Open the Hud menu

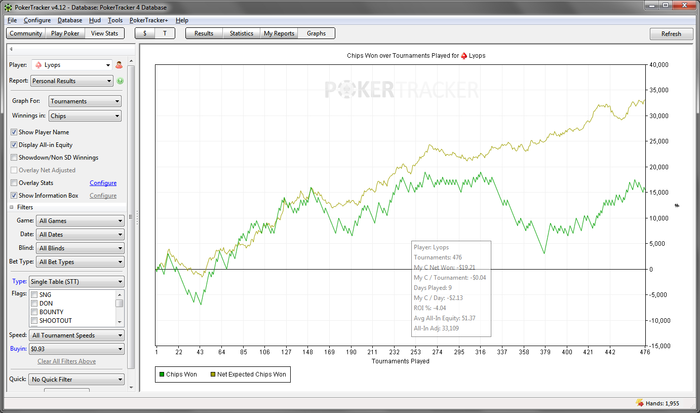click(95, 21)
